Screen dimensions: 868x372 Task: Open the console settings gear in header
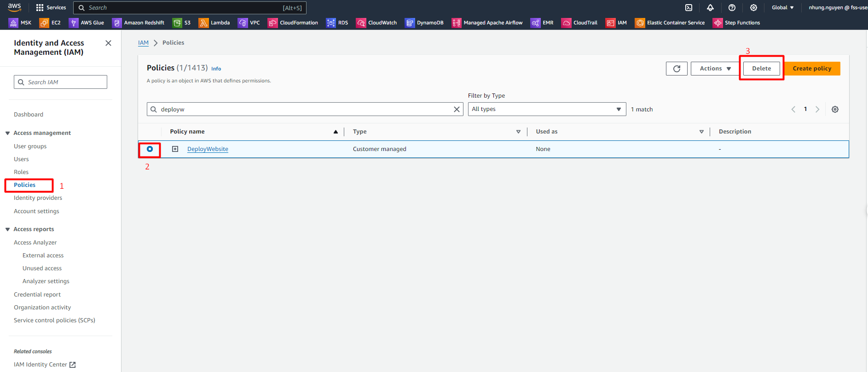click(753, 8)
